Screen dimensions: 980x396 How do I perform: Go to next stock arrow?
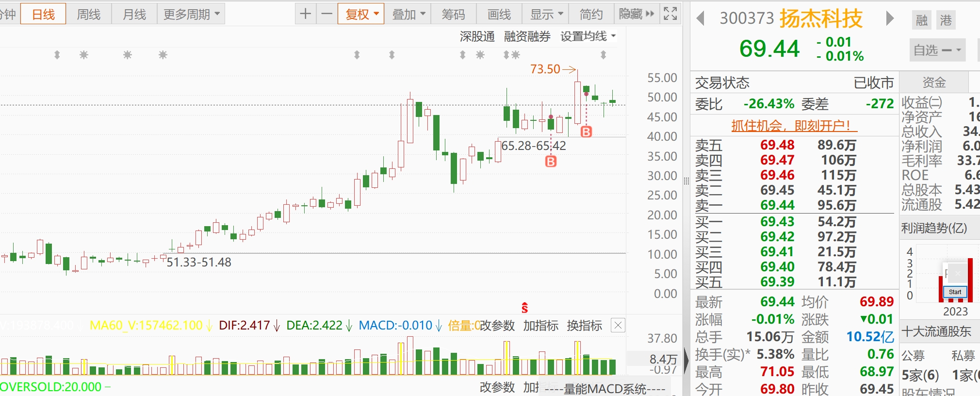890,18
